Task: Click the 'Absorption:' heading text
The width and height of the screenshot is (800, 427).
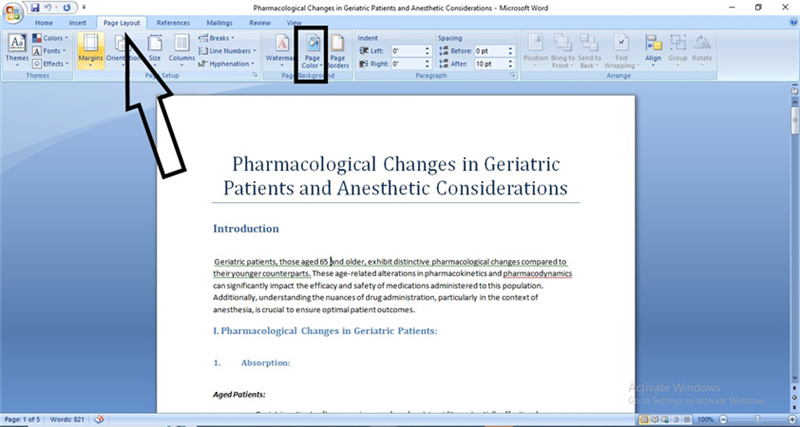Action: (265, 363)
